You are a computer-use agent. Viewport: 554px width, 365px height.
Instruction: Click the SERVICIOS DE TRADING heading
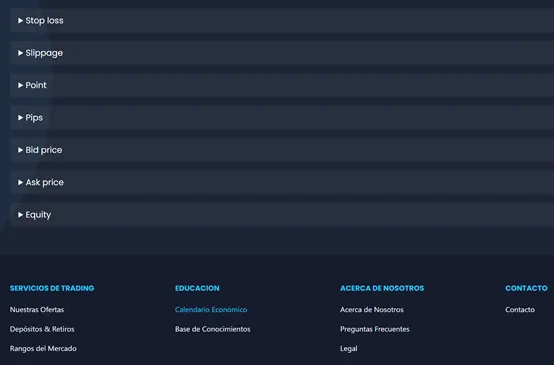click(x=52, y=288)
